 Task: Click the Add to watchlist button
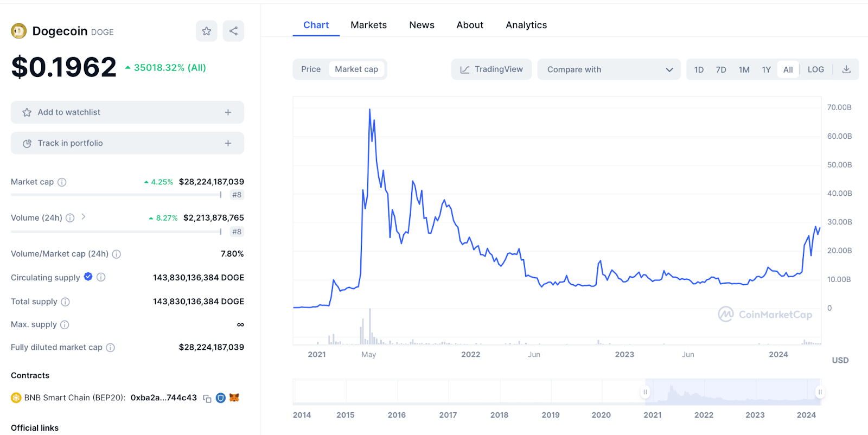[127, 112]
